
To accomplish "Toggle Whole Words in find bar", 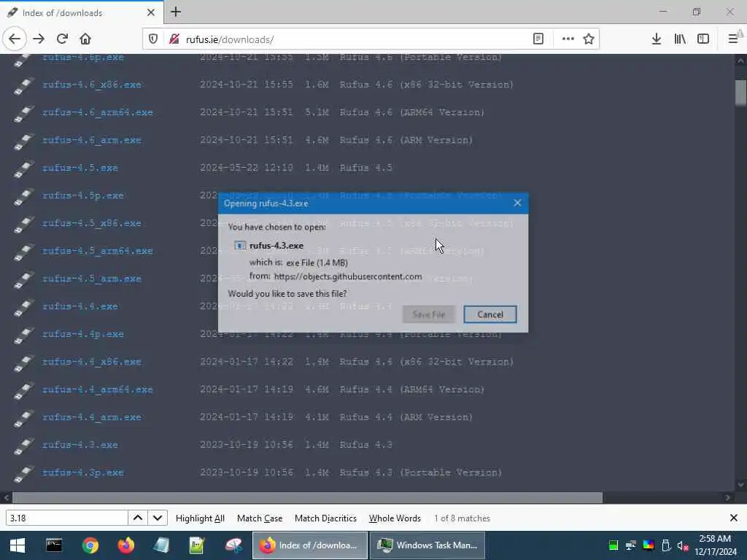I will coord(395,518).
